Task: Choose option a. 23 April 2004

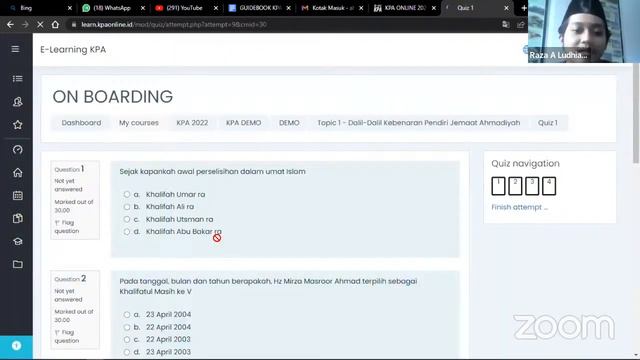Action: 127,315
